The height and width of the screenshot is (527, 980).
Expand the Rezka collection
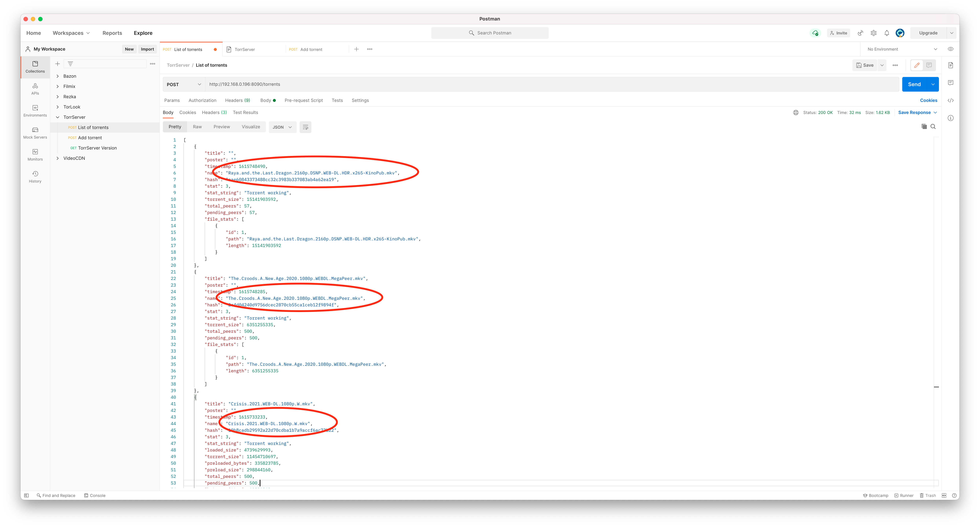57,97
